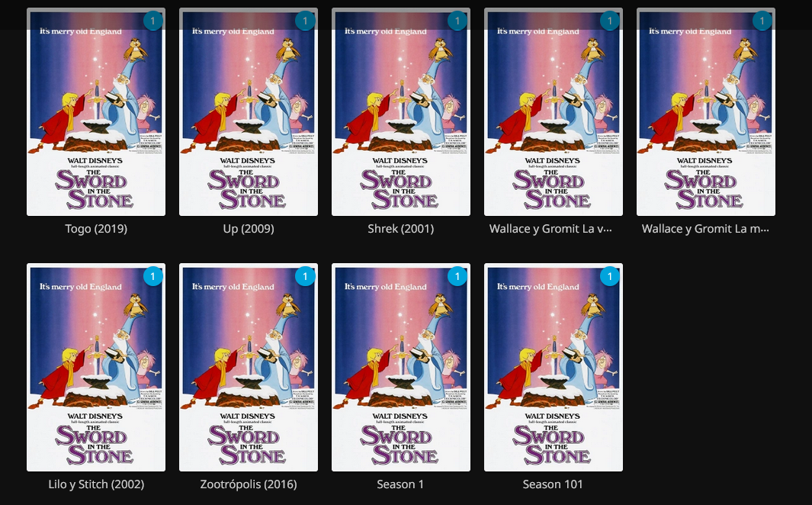Click unplayed count badge on Season 101

click(x=610, y=276)
